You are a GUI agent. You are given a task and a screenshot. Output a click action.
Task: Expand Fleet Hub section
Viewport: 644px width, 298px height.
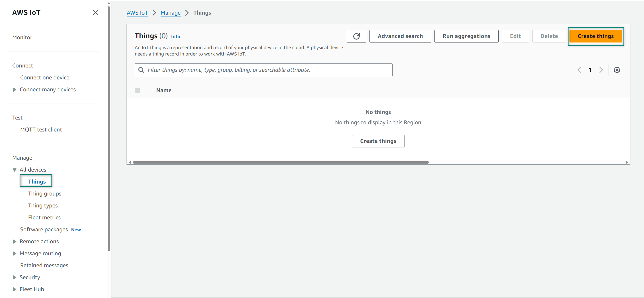point(15,289)
